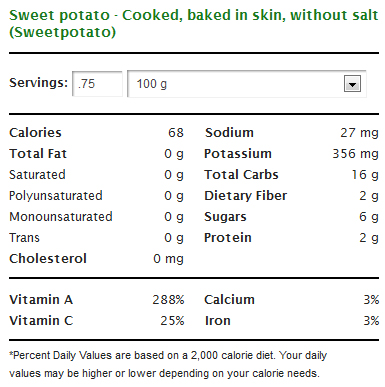Click the Trans fat label

(24, 238)
